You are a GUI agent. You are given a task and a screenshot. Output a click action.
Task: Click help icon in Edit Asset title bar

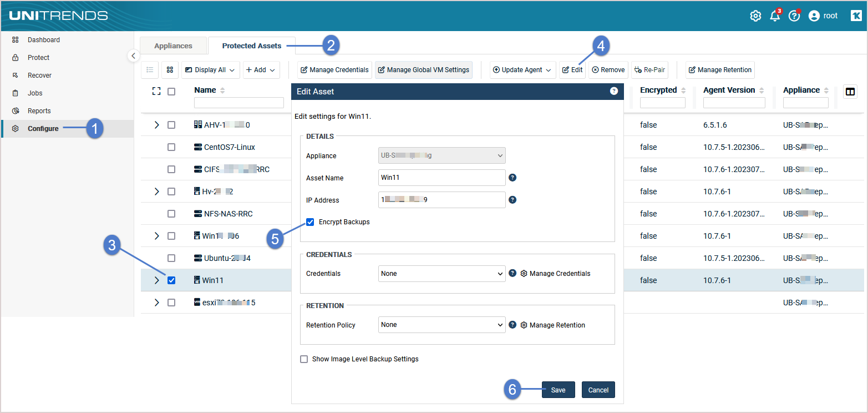click(614, 91)
